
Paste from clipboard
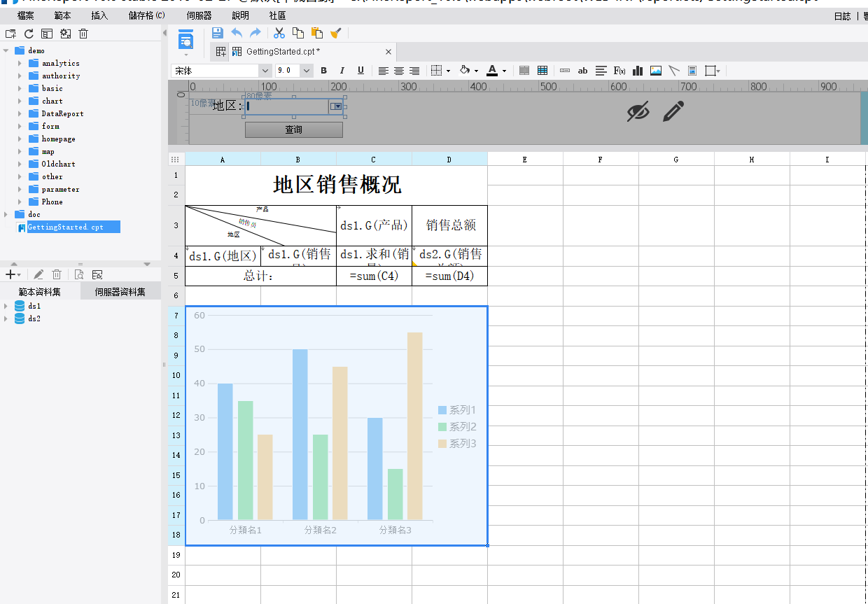317,32
